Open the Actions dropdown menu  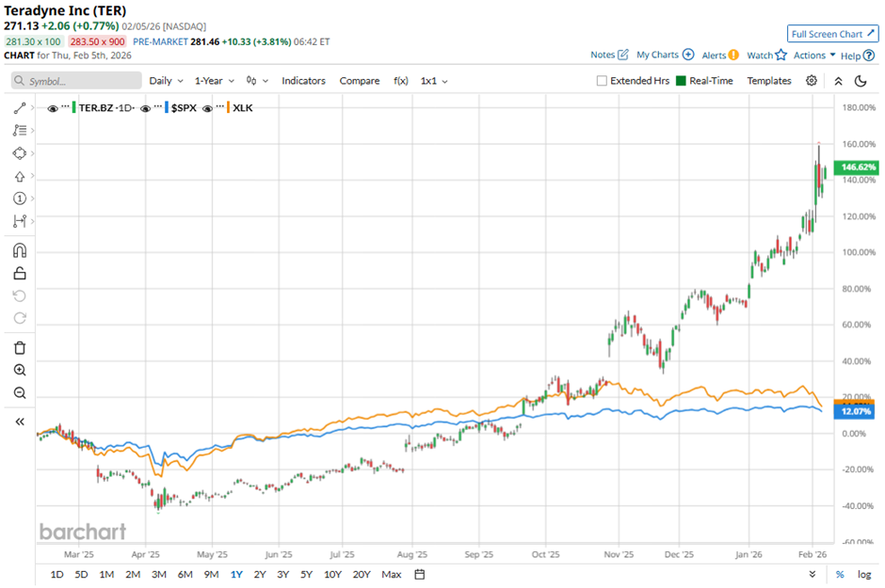tap(814, 56)
